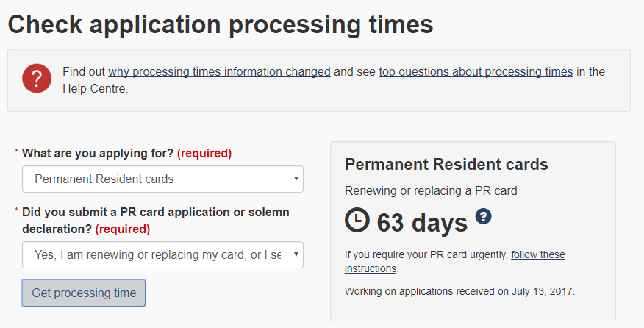This screenshot has width=644, height=328.
Task: Open the 'What are you applying for' dropdown
Action: coord(162,179)
